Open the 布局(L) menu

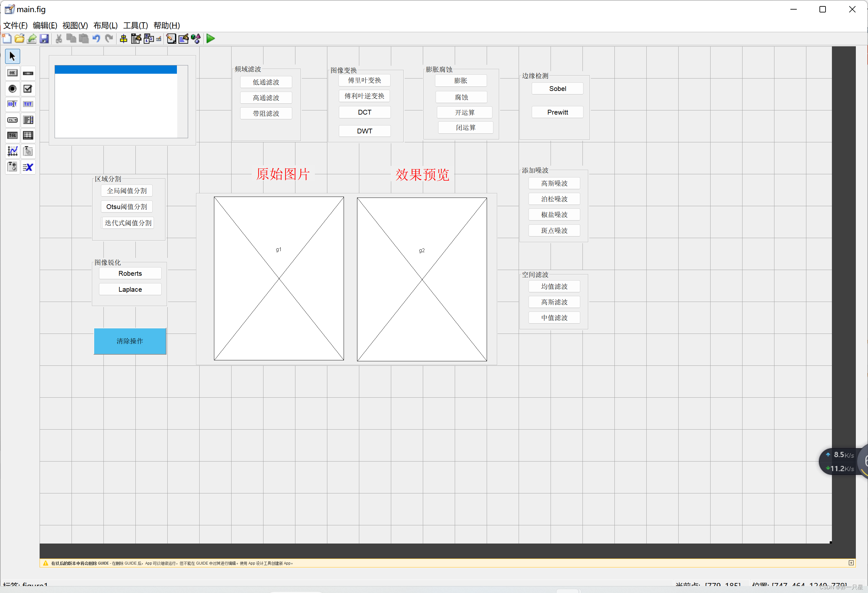[105, 26]
